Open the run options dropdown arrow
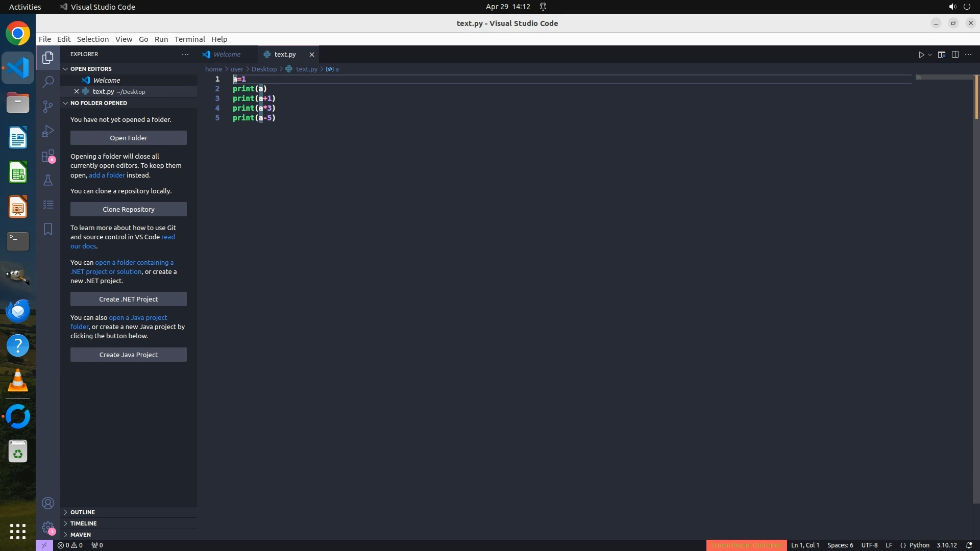Image resolution: width=980 pixels, height=551 pixels. (930, 55)
